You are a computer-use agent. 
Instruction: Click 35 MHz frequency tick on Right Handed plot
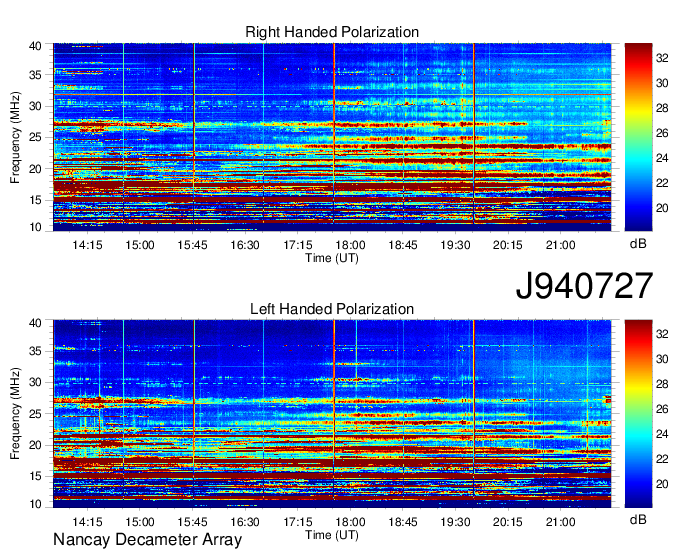pos(36,75)
